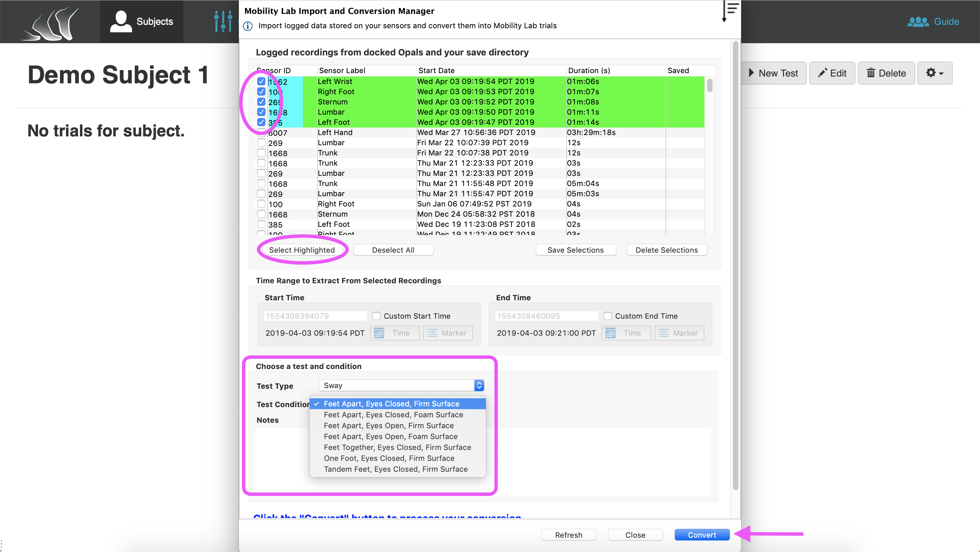Select Tandem Feet, Eyes Closed, Firm Surface
Viewport: 980px width, 552px height.
point(397,469)
